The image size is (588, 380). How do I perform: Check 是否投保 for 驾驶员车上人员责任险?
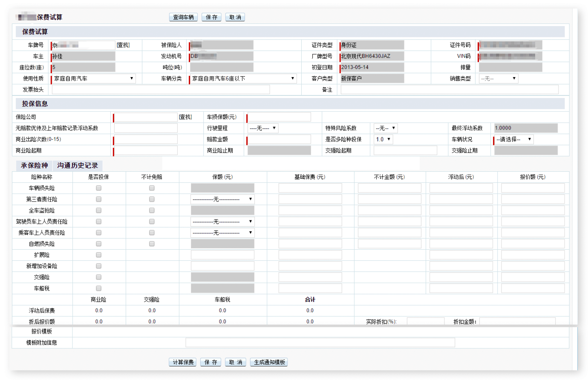[99, 222]
